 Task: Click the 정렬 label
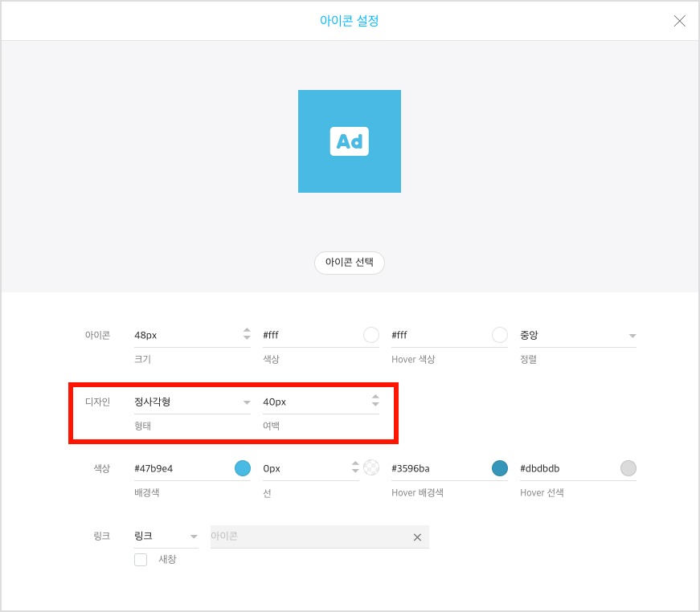(x=528, y=359)
